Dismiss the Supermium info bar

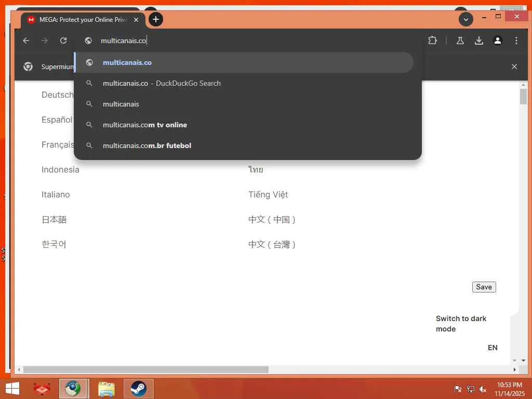coord(514,66)
